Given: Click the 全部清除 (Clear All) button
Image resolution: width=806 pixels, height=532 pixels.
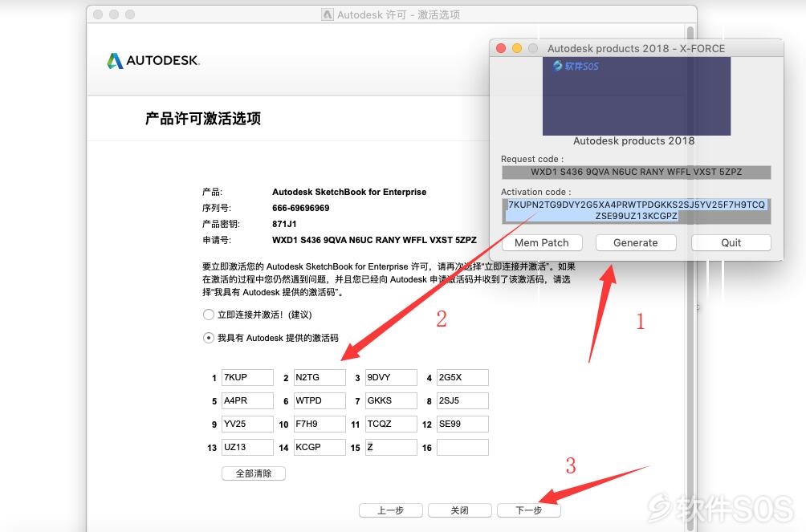Looking at the screenshot, I should 254,473.
